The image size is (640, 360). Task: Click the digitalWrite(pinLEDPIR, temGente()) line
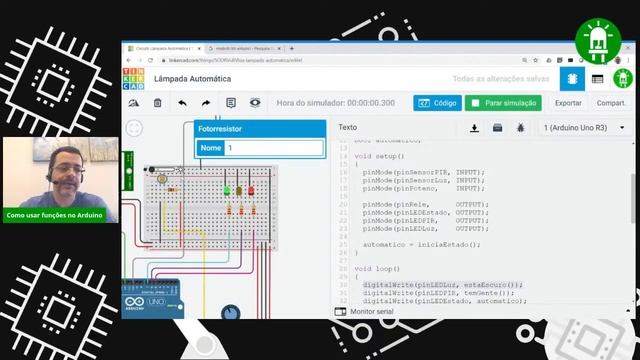click(438, 293)
